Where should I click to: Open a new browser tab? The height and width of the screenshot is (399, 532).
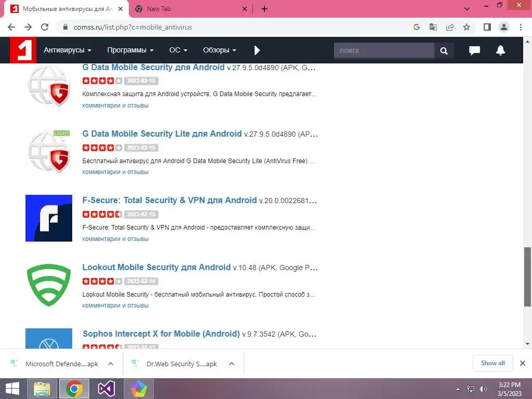tap(264, 9)
